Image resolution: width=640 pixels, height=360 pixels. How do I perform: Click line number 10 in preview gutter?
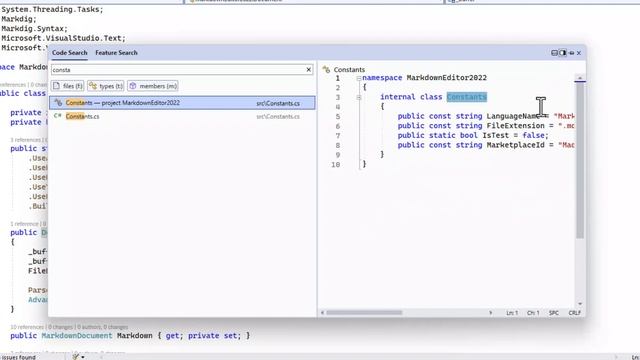336,165
